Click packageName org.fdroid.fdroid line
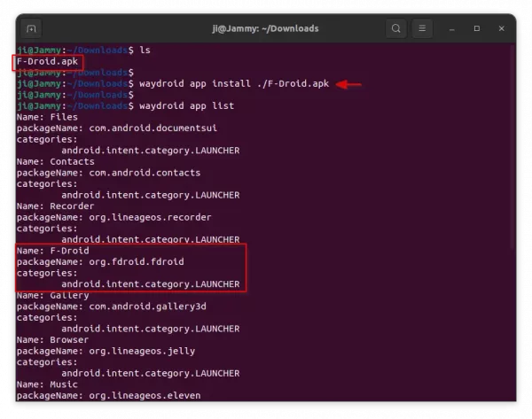The height and width of the screenshot is (419, 532). pyautogui.click(x=99, y=262)
